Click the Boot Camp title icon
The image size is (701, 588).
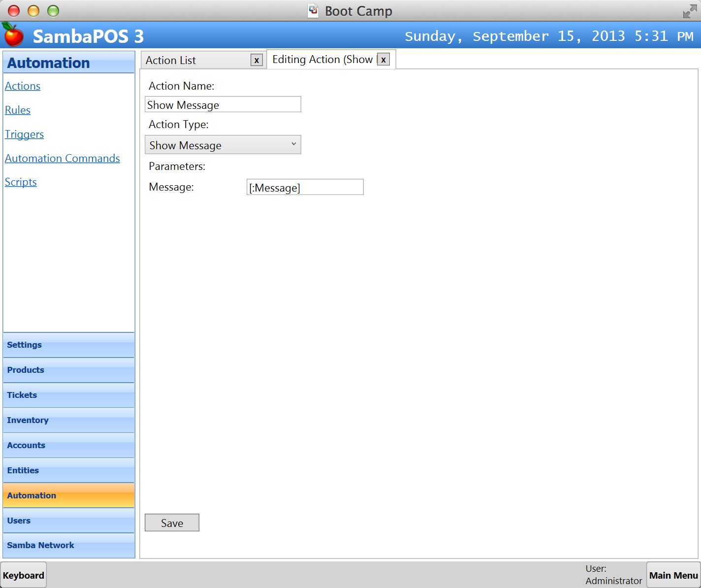(313, 11)
